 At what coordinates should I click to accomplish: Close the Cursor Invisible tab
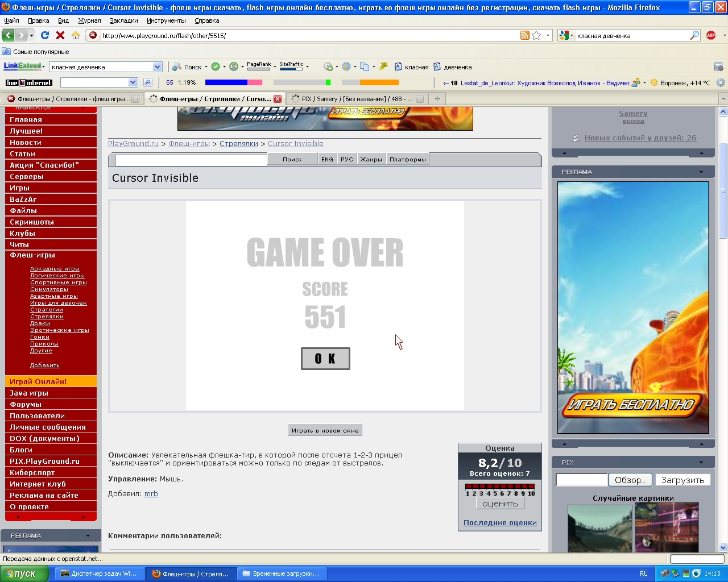click(278, 99)
